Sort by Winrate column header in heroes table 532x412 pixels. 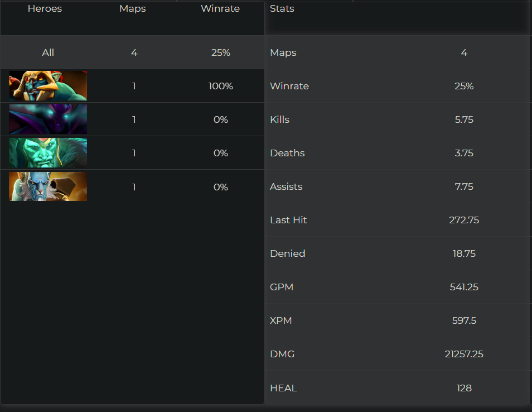point(220,9)
